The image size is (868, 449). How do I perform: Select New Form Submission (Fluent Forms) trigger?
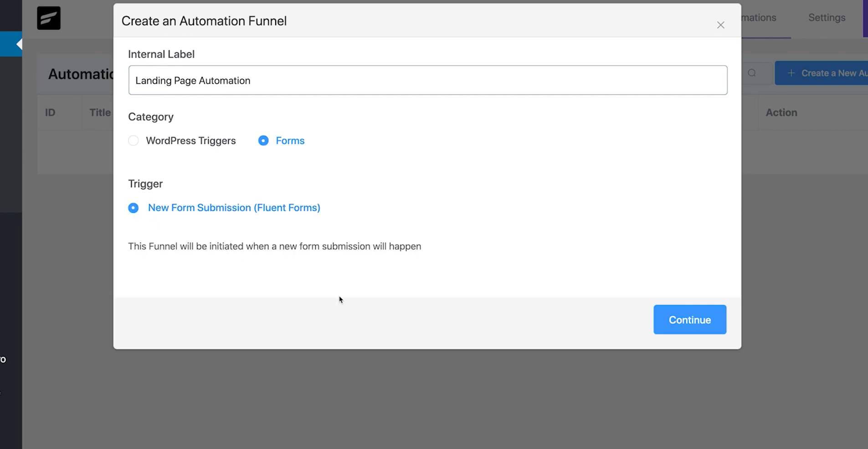[133, 208]
